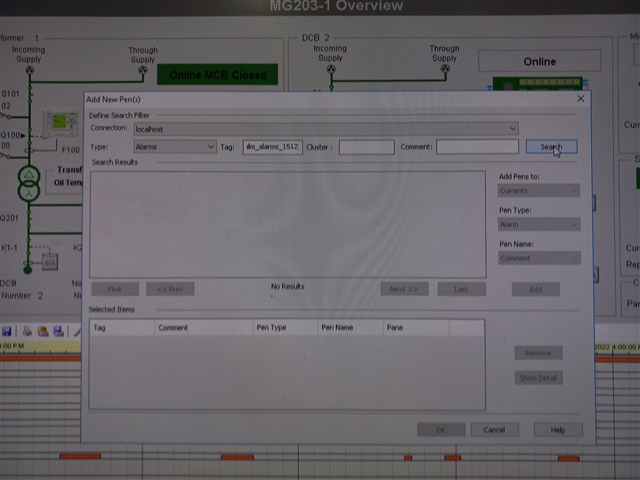
Task: Click the Pane column header
Action: 416,328
